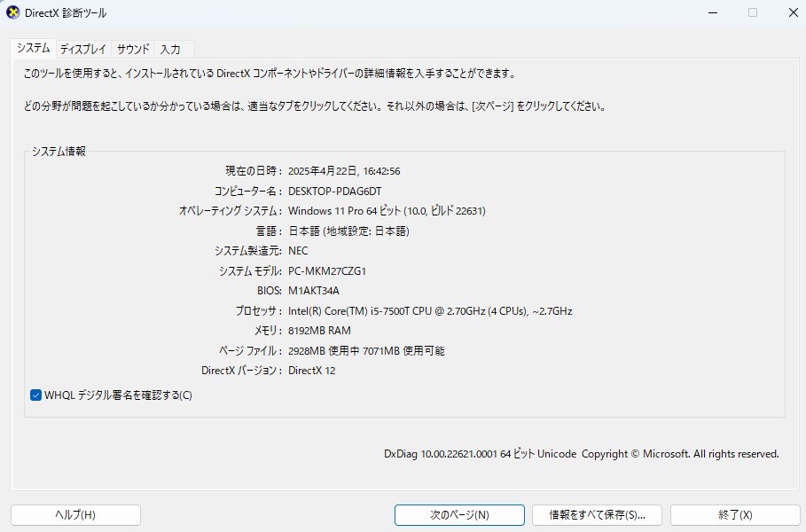Image resolution: width=806 pixels, height=532 pixels.
Task: Click the DirectX 12 version value
Action: tap(311, 371)
